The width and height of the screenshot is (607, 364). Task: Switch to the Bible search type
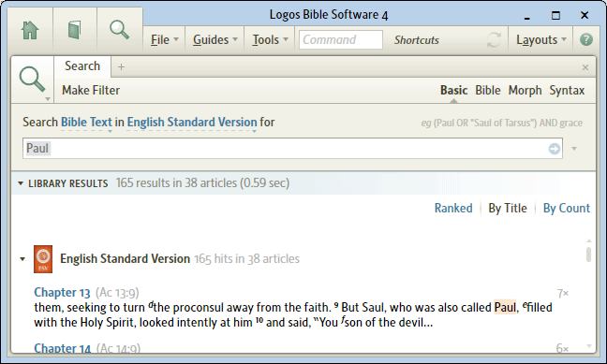[488, 90]
